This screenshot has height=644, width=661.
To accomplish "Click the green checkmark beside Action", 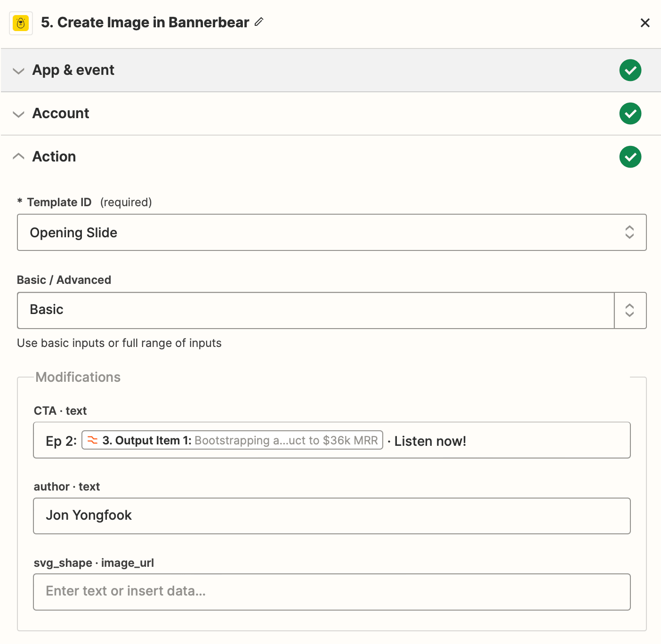I will tap(630, 157).
